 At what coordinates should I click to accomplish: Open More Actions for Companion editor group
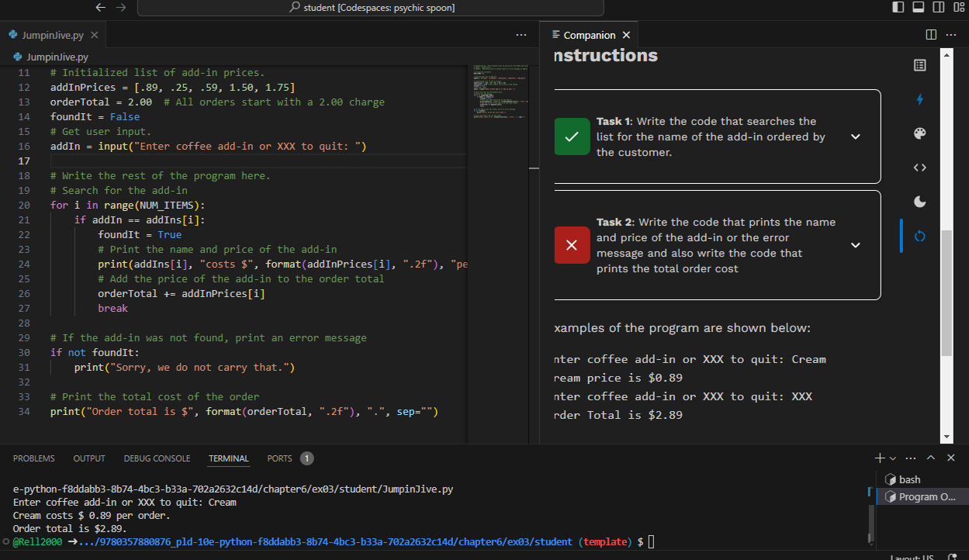951,35
